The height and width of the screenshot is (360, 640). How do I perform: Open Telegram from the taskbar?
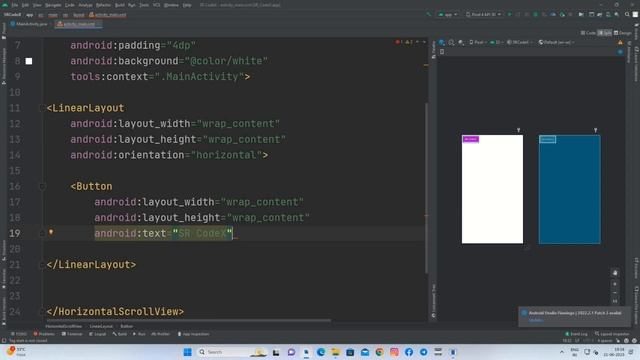[424, 352]
